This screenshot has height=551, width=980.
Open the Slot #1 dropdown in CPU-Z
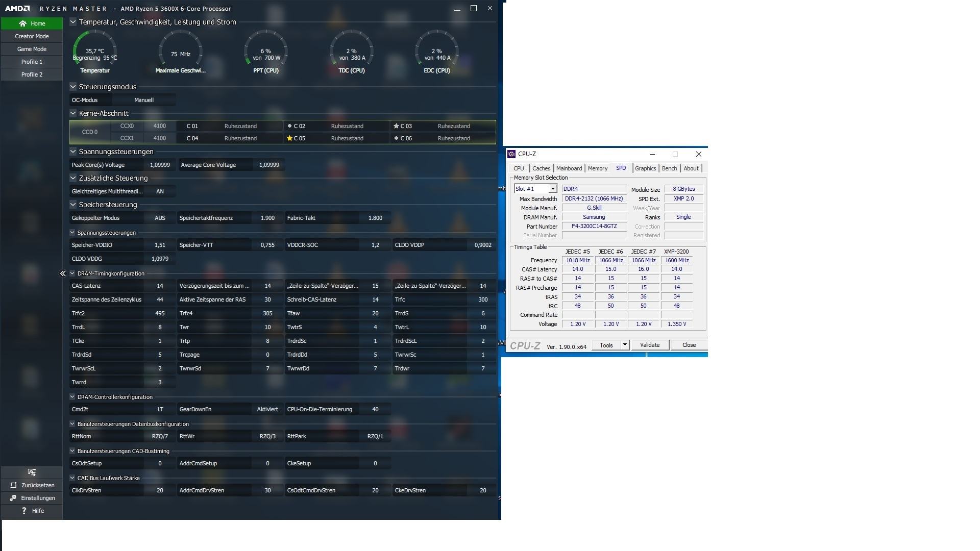pyautogui.click(x=552, y=189)
